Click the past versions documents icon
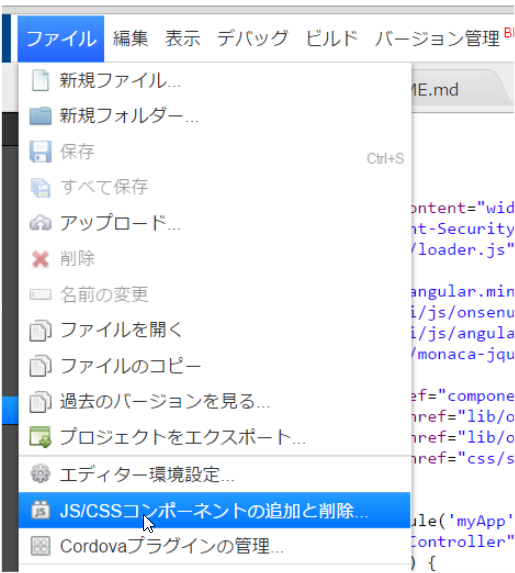 (40, 402)
